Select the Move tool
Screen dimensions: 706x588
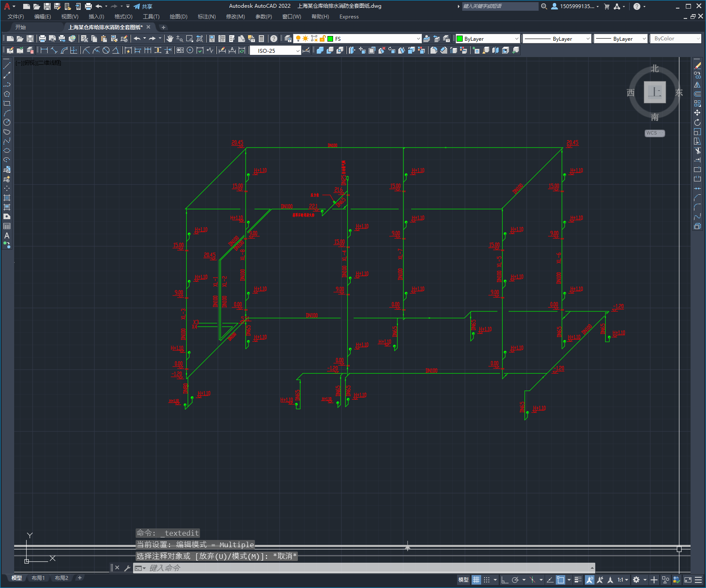tap(697, 113)
